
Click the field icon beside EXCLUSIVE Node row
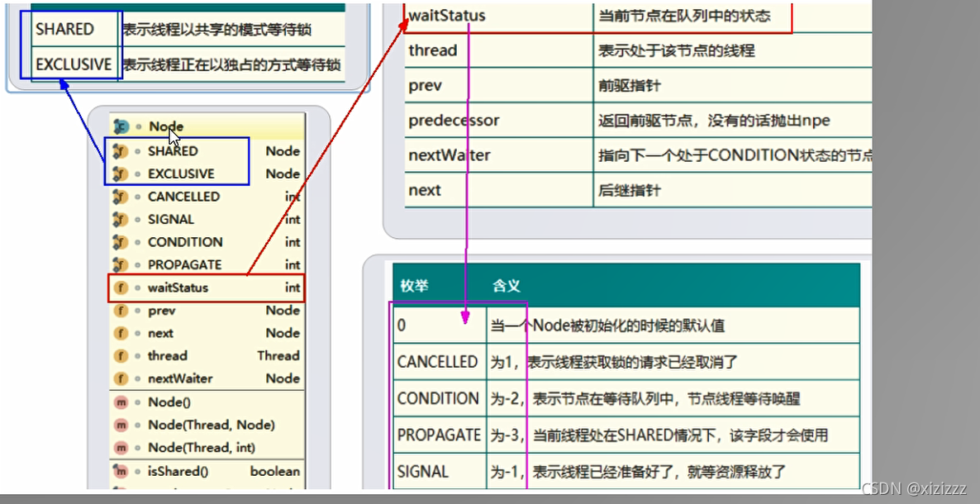120,174
